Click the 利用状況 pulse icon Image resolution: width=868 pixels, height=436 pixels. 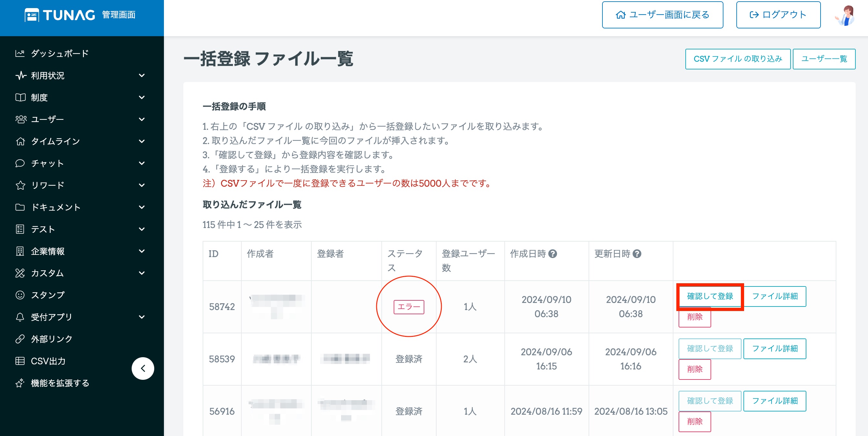(x=21, y=75)
